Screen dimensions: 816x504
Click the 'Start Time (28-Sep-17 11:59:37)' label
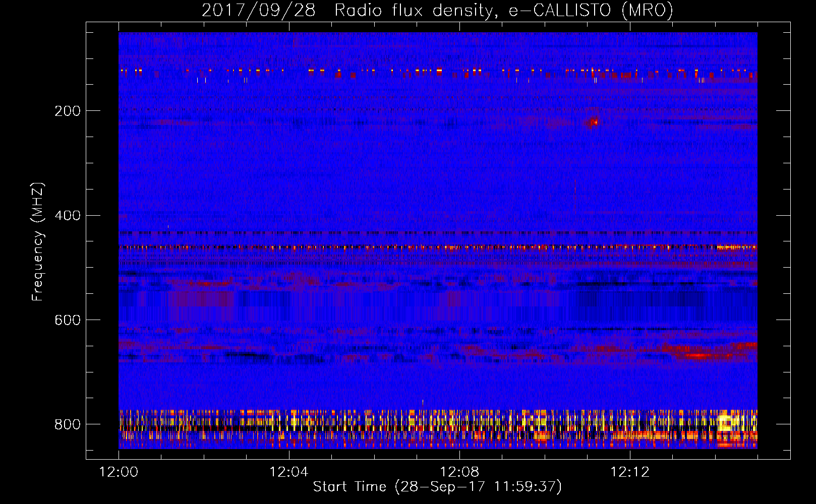click(x=437, y=487)
